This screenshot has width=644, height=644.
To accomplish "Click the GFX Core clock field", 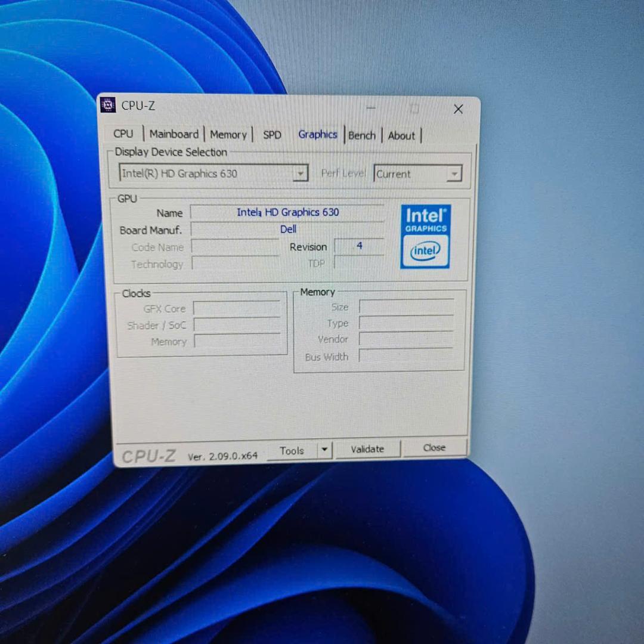I will tap(237, 308).
